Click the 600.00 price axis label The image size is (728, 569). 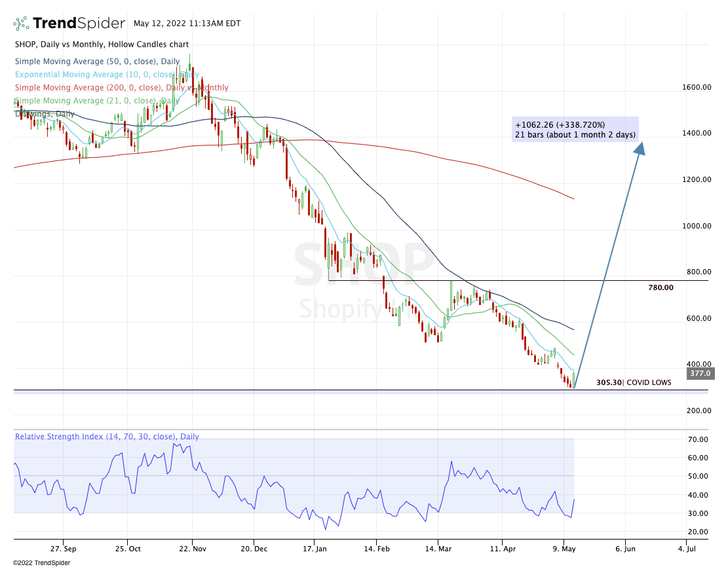[699, 318]
